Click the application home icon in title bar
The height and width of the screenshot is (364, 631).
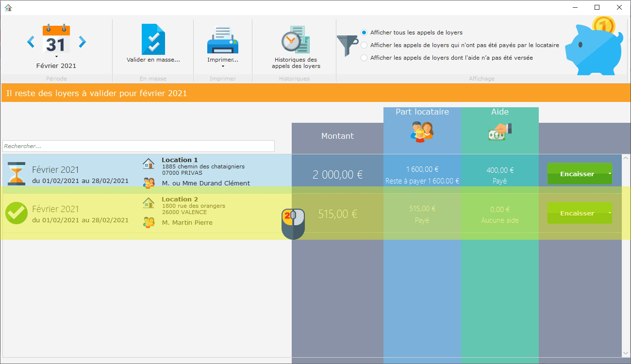click(8, 7)
